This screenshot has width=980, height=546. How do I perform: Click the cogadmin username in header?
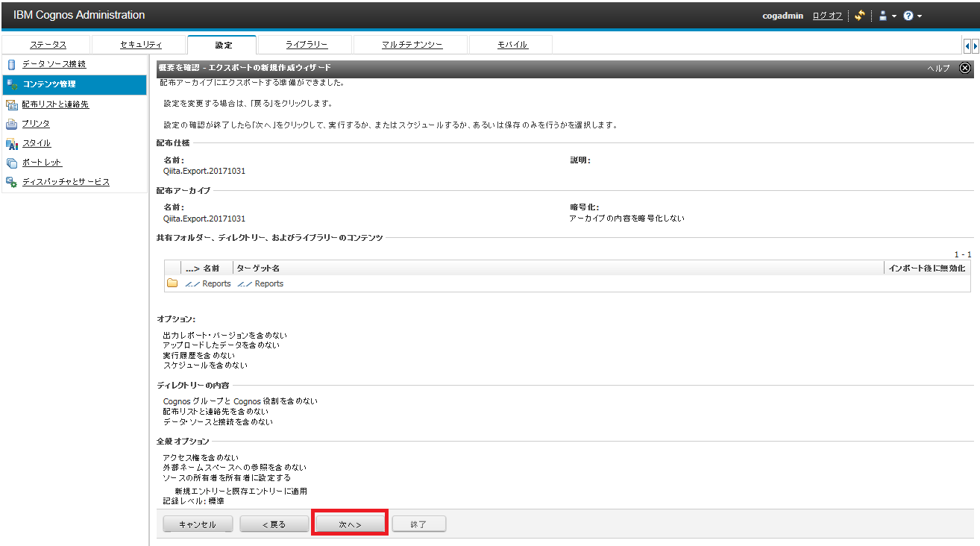(x=783, y=16)
